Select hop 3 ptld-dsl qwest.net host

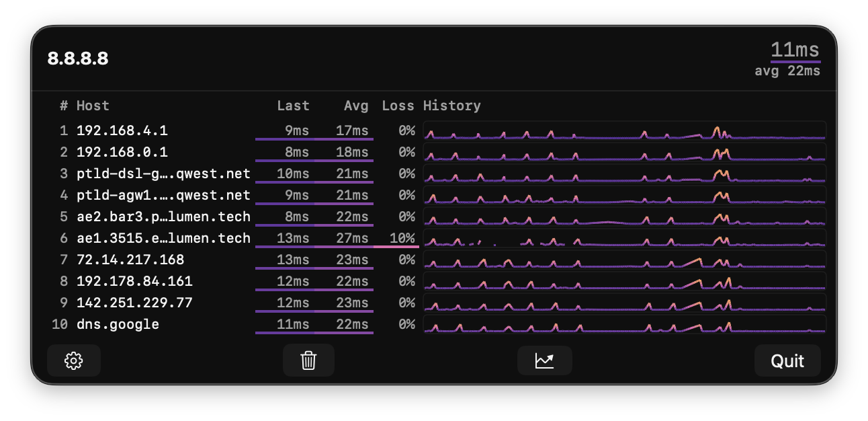pyautogui.click(x=163, y=174)
